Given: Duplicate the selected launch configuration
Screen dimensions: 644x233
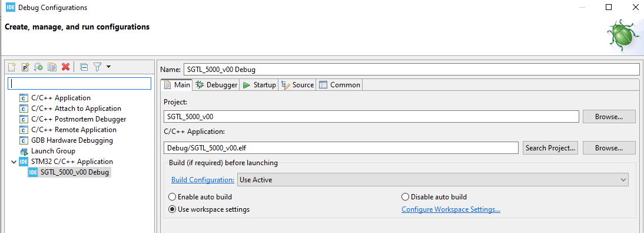Looking at the screenshot, I should [52, 67].
